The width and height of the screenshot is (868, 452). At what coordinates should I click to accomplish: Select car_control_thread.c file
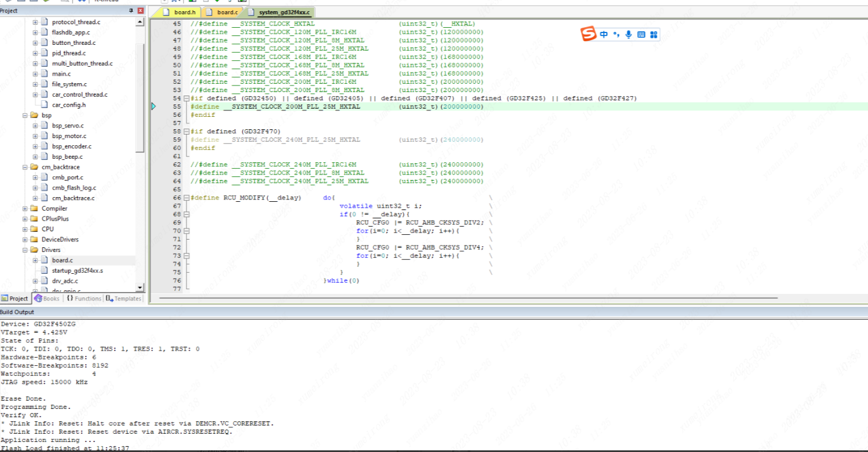(80, 94)
